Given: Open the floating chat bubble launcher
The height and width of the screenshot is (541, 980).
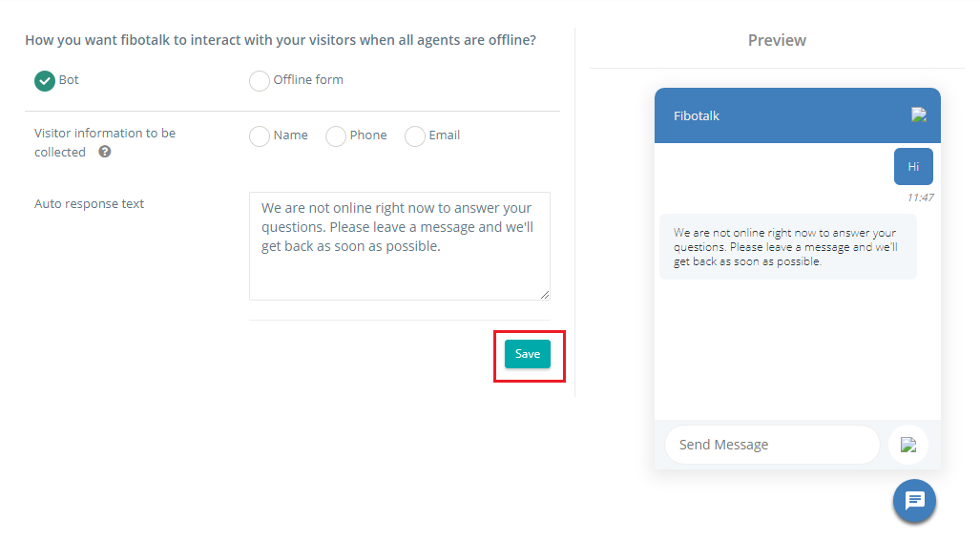Looking at the screenshot, I should [x=914, y=500].
